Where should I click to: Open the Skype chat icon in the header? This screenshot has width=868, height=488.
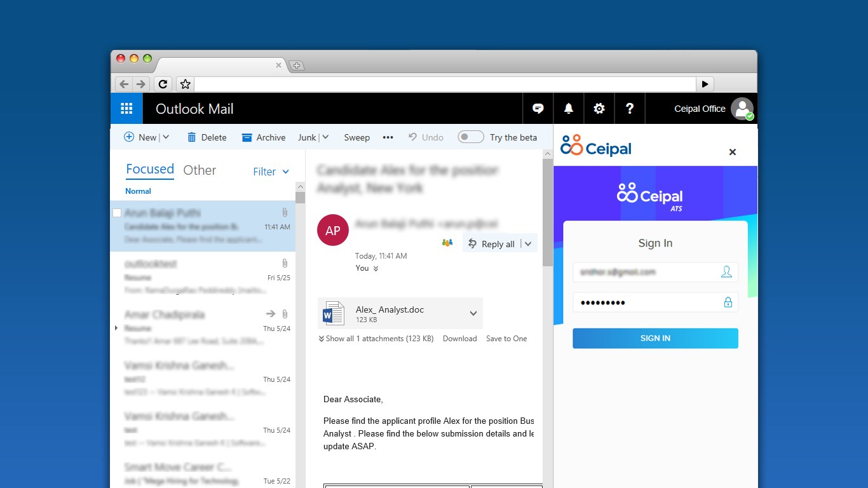pos(538,109)
